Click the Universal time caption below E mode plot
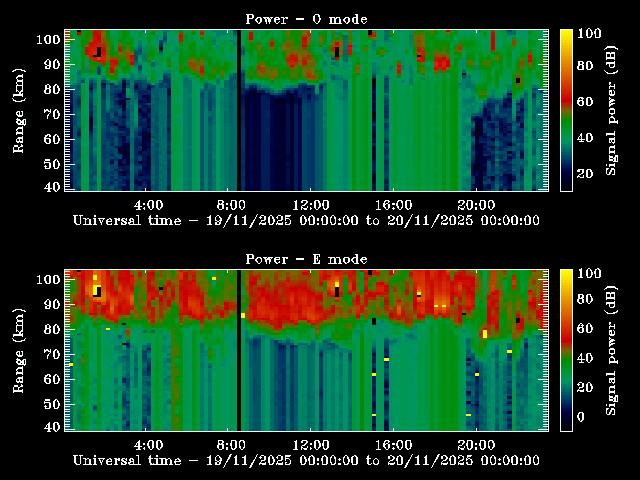This screenshot has width=640, height=480. click(306, 460)
